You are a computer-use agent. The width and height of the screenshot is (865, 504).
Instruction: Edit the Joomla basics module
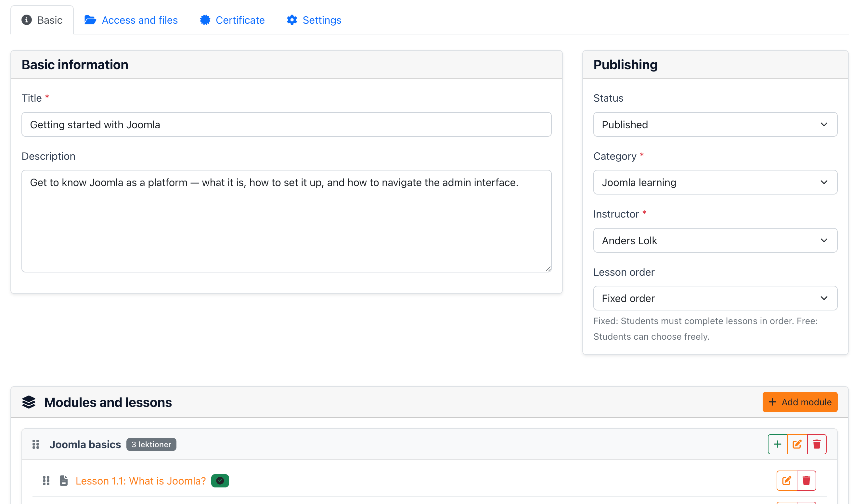click(797, 444)
